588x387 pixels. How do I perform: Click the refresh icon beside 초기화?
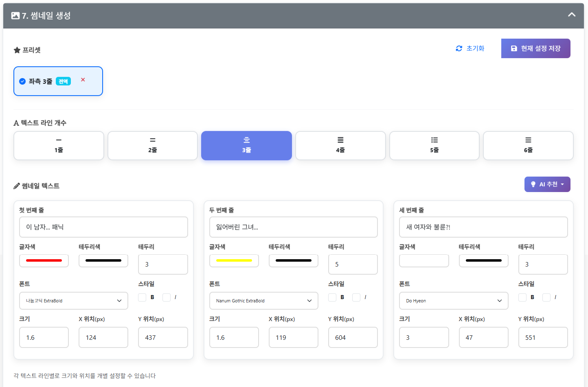[x=459, y=48]
